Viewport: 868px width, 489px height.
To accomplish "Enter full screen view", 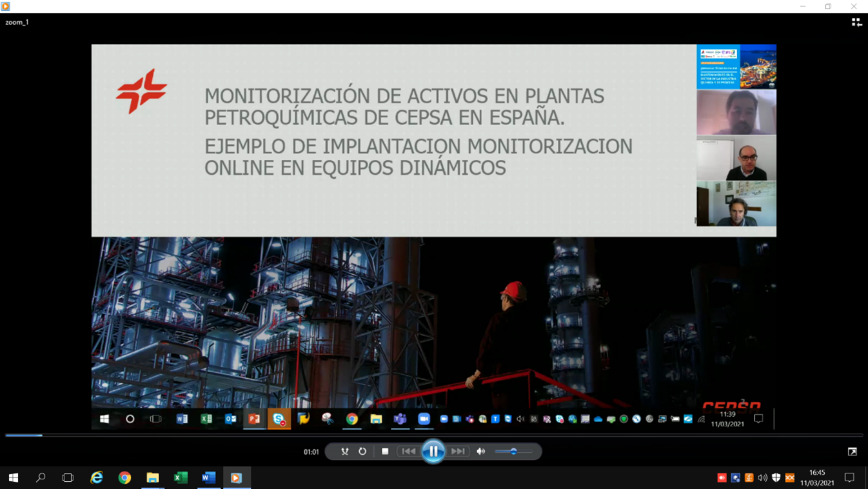I will tap(853, 452).
